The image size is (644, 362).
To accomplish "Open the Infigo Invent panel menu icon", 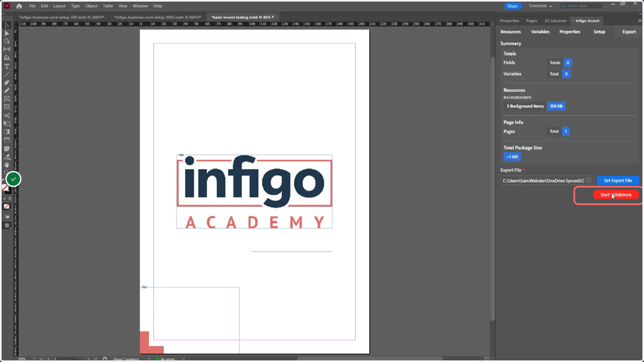I will pos(639,21).
